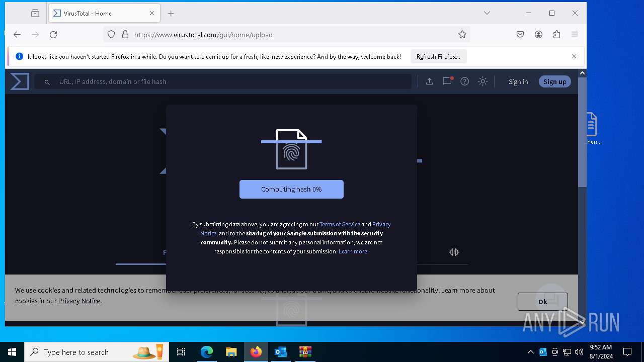
Task: Open a new tab with plus button
Action: point(171,13)
